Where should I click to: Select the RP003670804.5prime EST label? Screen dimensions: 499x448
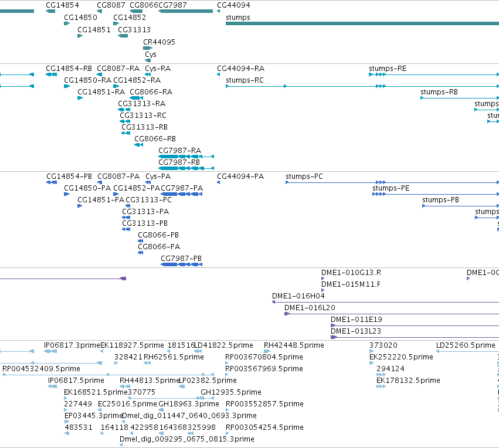(x=264, y=357)
